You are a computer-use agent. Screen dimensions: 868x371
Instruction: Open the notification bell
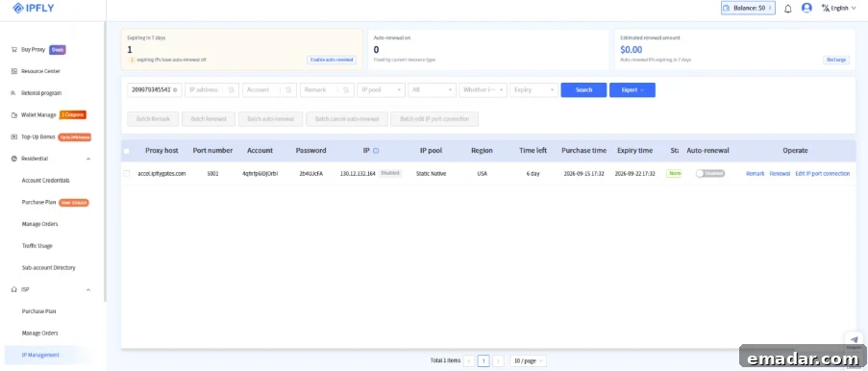tap(787, 9)
